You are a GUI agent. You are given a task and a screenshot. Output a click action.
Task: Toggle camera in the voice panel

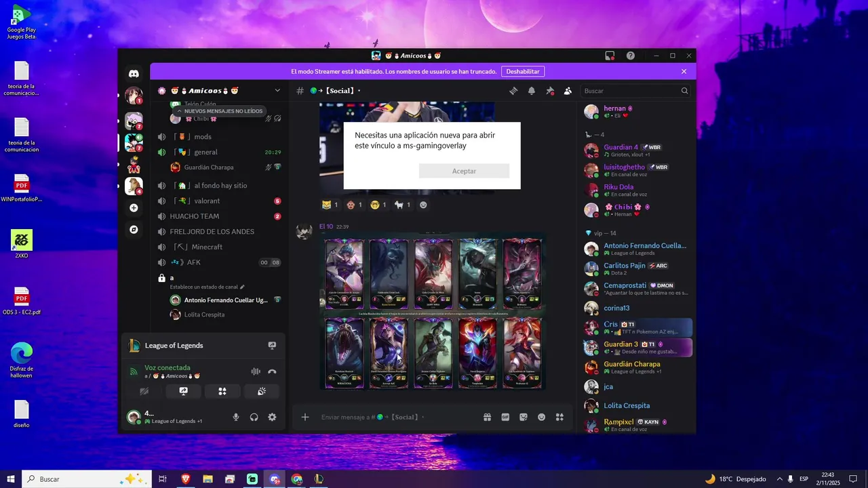coord(144,391)
